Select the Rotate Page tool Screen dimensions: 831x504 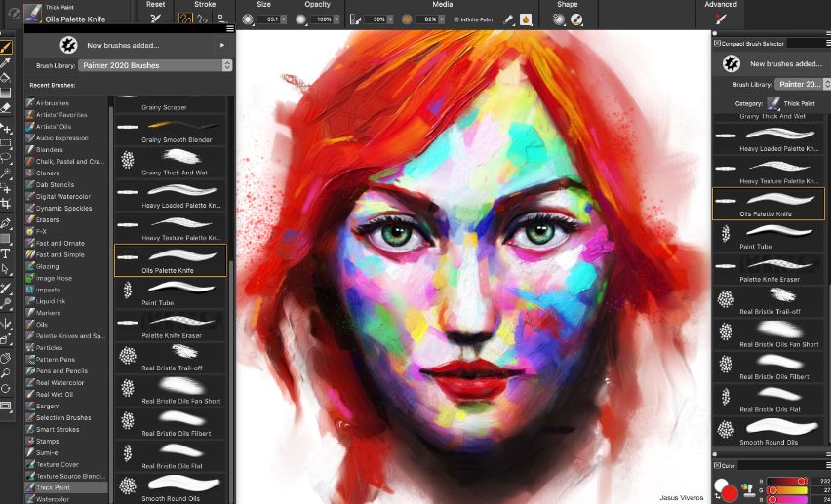pos(6,388)
